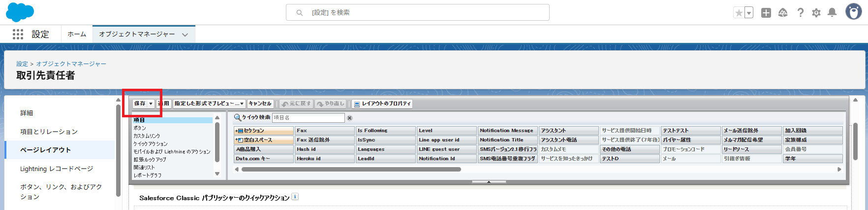This screenshot has width=868, height=210.
Task: Open the Trailhead guidance icon
Action: click(x=783, y=13)
